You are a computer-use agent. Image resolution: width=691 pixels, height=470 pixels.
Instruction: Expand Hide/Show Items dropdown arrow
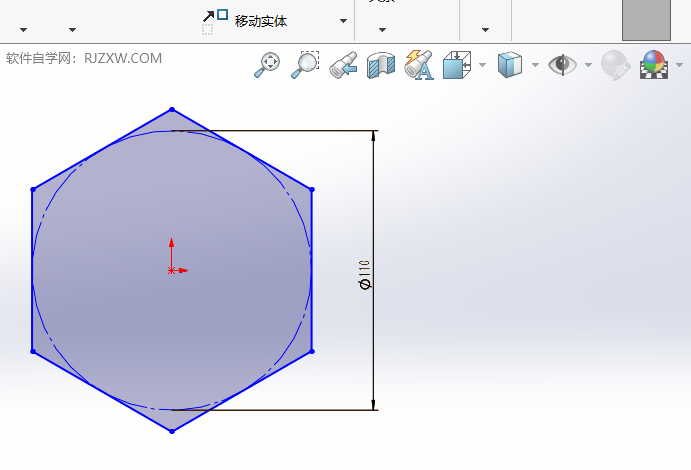[588, 65]
